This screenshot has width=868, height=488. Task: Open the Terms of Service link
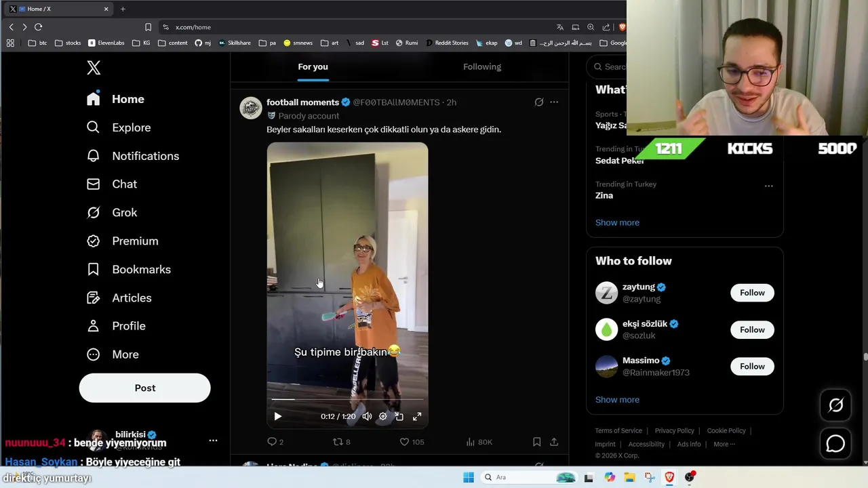point(618,431)
